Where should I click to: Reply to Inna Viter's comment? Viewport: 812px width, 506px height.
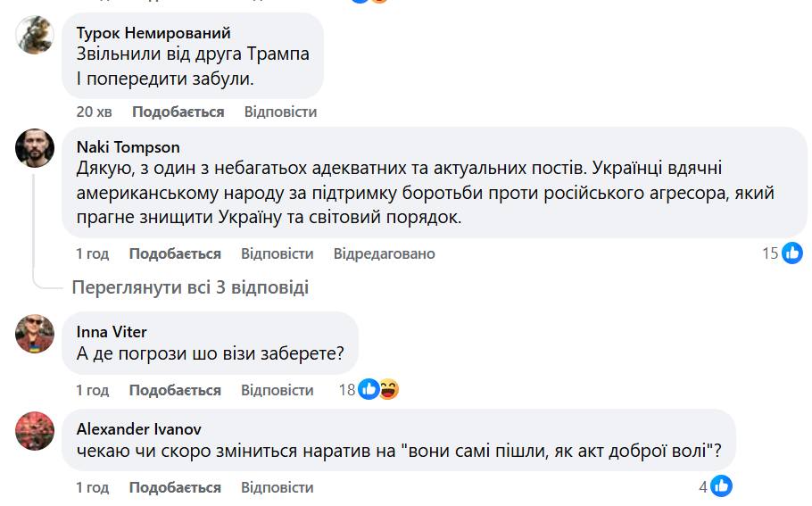(x=277, y=390)
